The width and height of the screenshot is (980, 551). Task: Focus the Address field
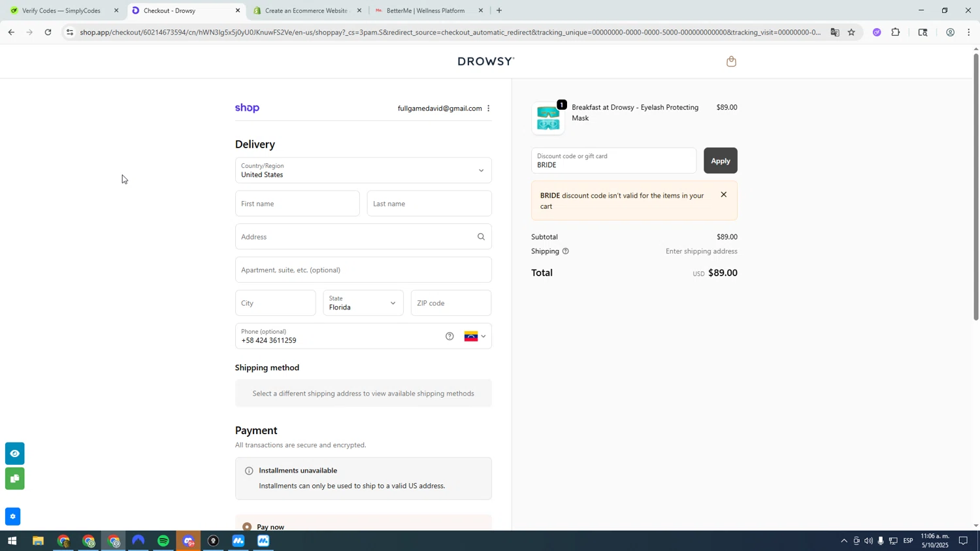pyautogui.click(x=363, y=237)
